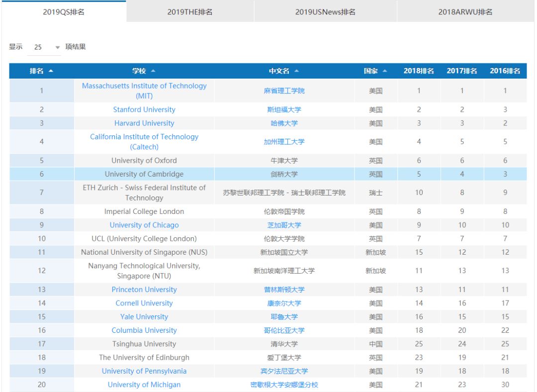Click the 剑桥大学 cell
537x392 pixels.
[x=284, y=174]
